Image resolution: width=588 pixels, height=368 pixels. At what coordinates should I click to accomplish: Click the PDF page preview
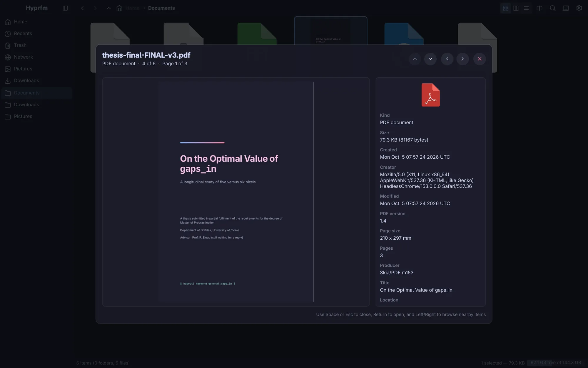click(235, 192)
